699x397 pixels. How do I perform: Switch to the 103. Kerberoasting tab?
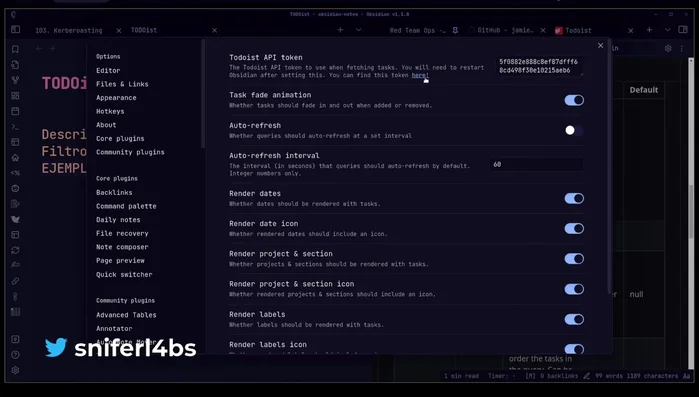tap(69, 30)
